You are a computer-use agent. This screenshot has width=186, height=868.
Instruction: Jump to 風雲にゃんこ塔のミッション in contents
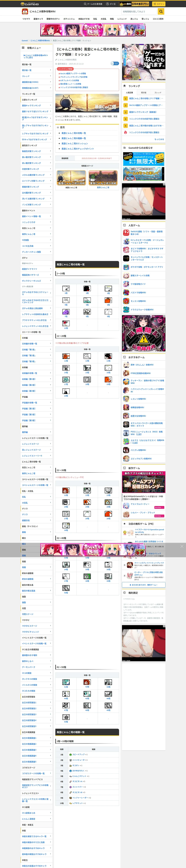tap(75, 144)
